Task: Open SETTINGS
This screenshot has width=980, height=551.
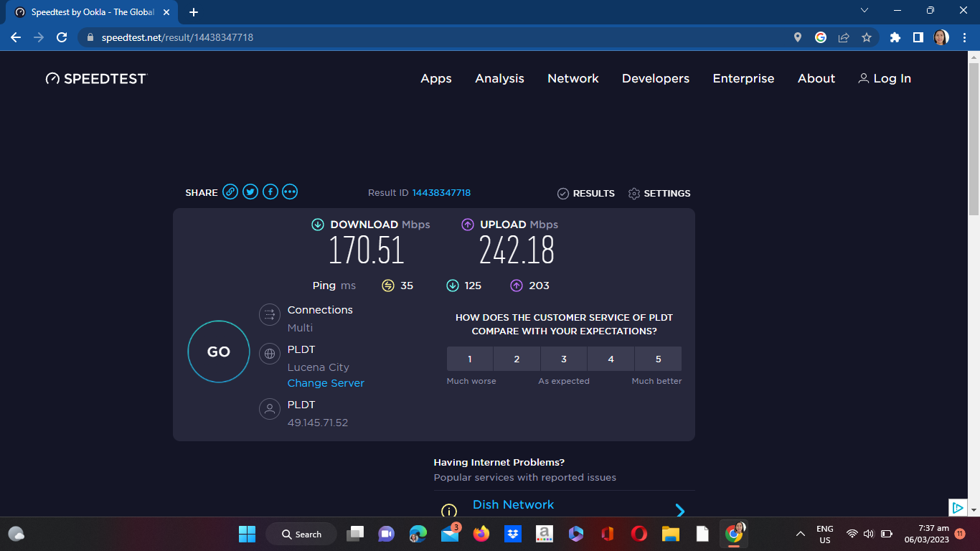Action: (x=659, y=193)
